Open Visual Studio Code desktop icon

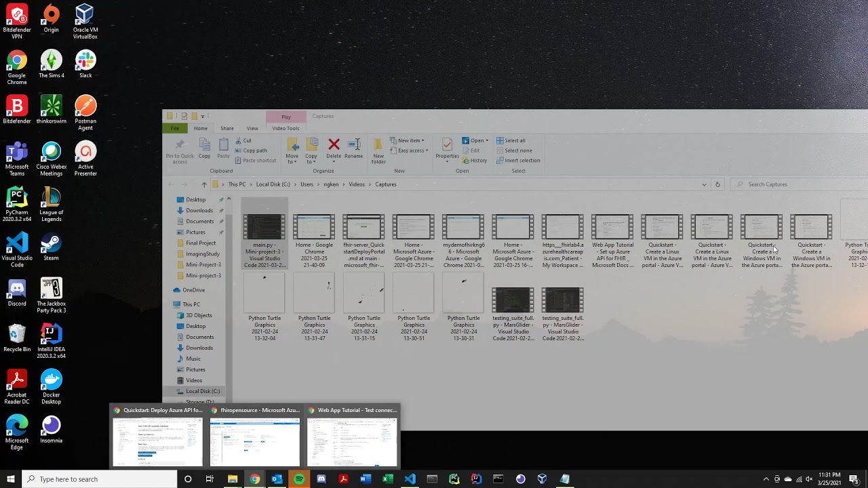click(17, 249)
